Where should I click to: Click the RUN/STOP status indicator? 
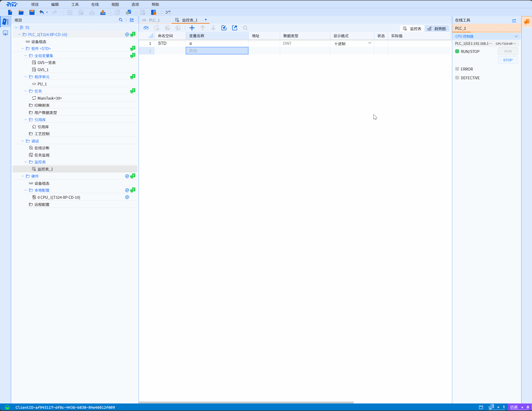[x=457, y=51]
